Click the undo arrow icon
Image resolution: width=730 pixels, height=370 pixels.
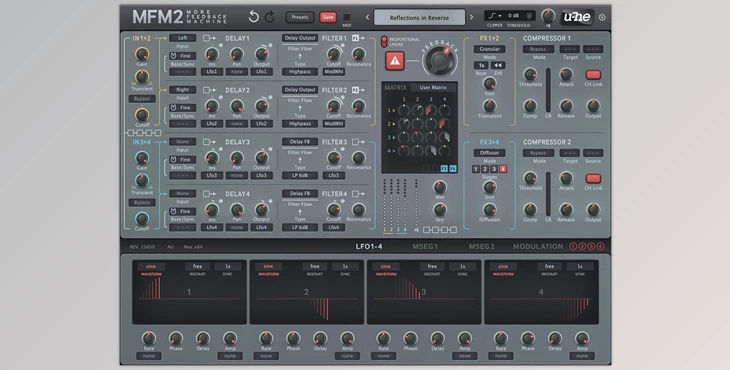pos(254,17)
